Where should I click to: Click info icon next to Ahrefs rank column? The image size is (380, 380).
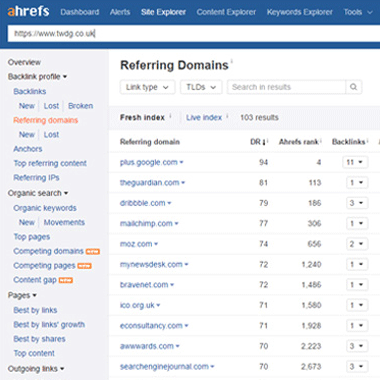click(x=321, y=141)
